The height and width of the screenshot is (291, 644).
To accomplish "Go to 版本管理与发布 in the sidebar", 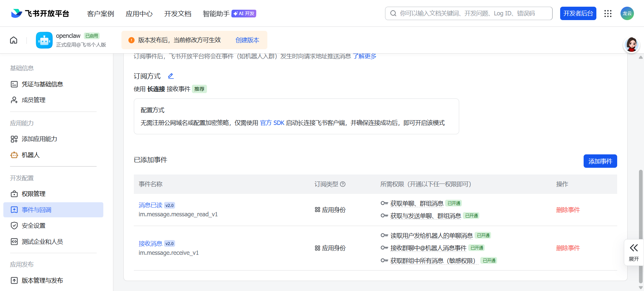I will pyautogui.click(x=42, y=281).
